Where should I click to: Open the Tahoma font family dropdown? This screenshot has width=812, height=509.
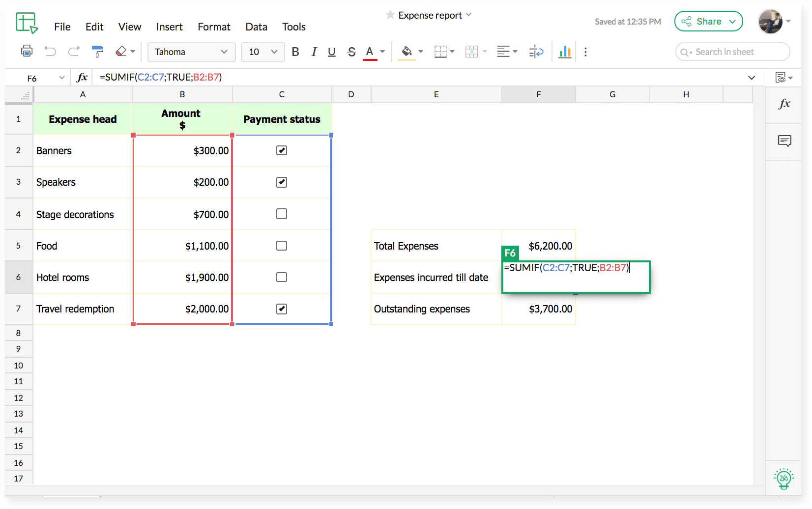point(191,52)
